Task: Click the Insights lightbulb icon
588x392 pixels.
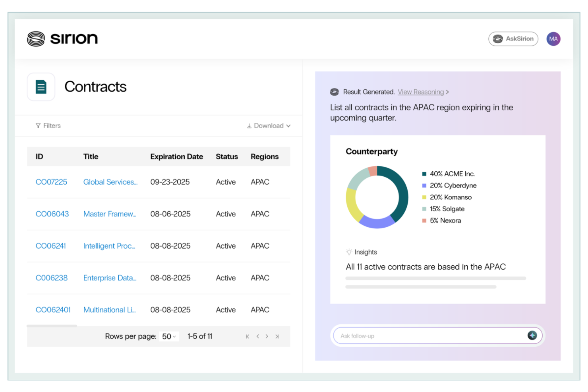Action: [349, 251]
